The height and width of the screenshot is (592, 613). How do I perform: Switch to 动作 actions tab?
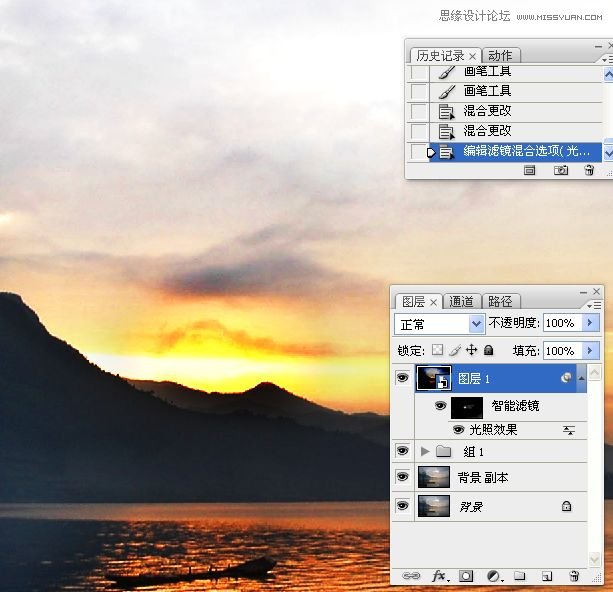[500, 56]
